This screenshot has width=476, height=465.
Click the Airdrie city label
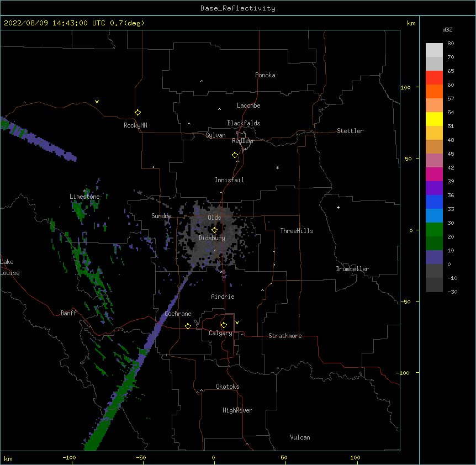point(223,297)
